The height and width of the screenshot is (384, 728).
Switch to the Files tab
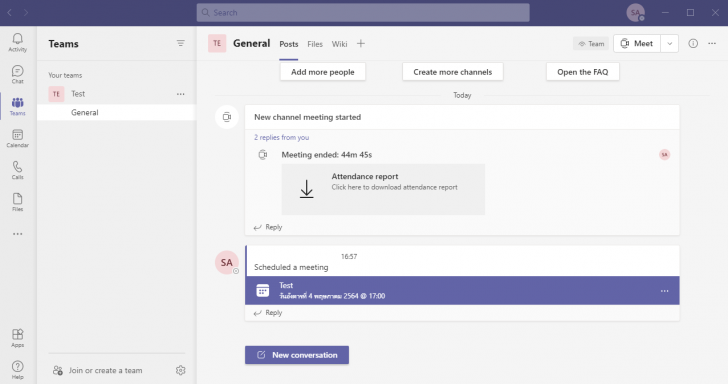point(315,44)
